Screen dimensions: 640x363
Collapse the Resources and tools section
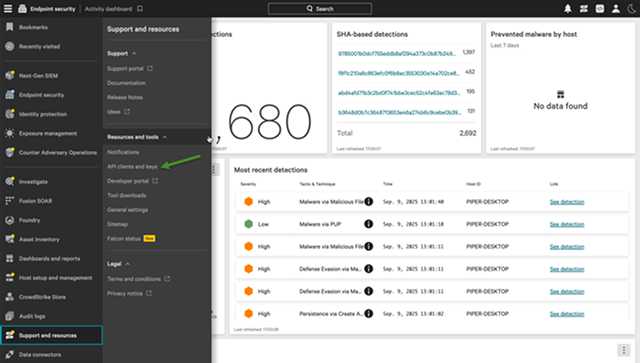point(164,137)
